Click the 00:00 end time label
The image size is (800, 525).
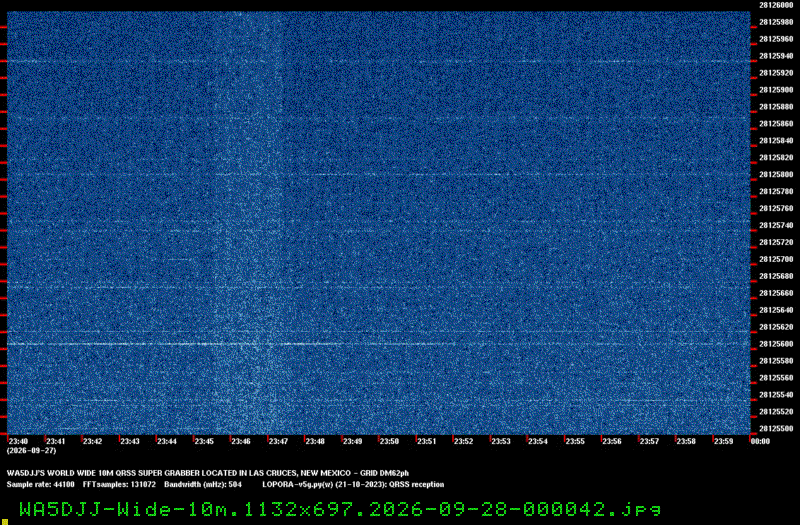(x=760, y=441)
